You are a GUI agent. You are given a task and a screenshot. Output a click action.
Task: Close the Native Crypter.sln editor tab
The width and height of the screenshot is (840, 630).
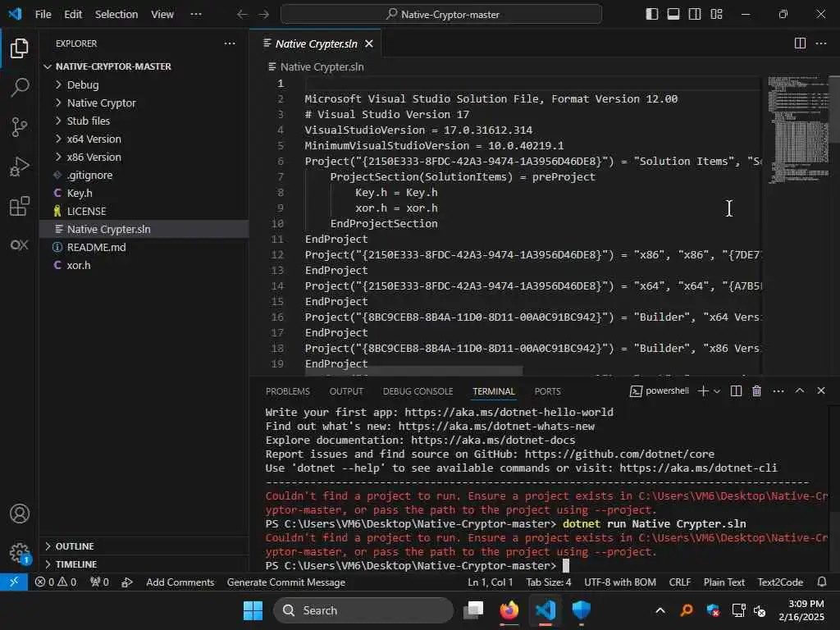pyautogui.click(x=368, y=44)
